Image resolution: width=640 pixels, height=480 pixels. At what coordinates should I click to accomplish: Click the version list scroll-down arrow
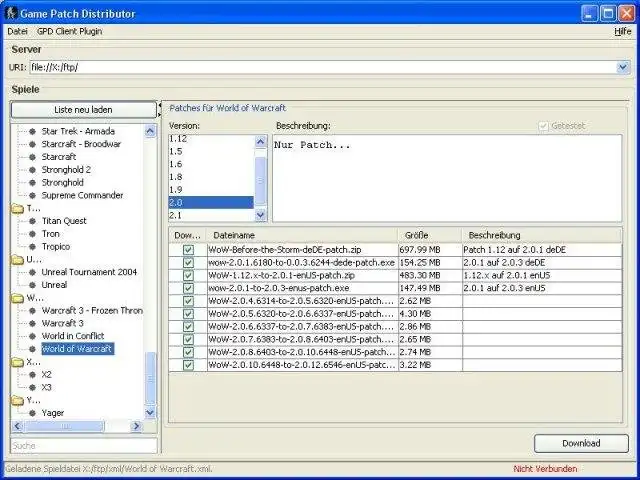pyautogui.click(x=260, y=215)
